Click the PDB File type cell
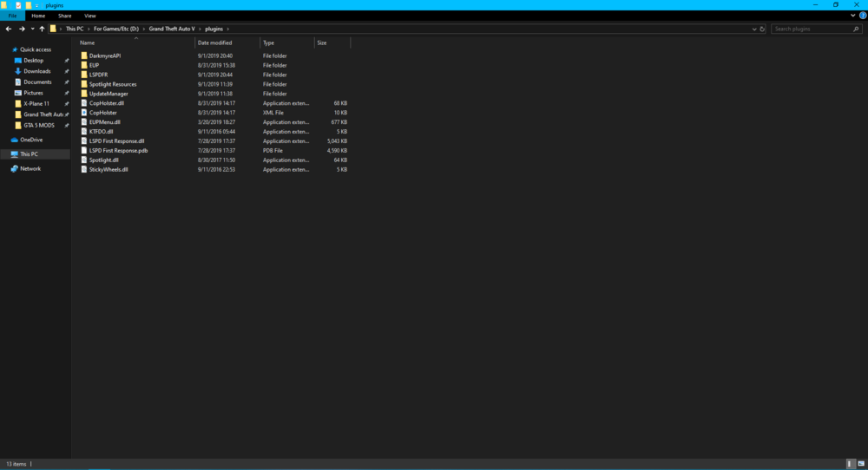868x470 pixels. 273,150
